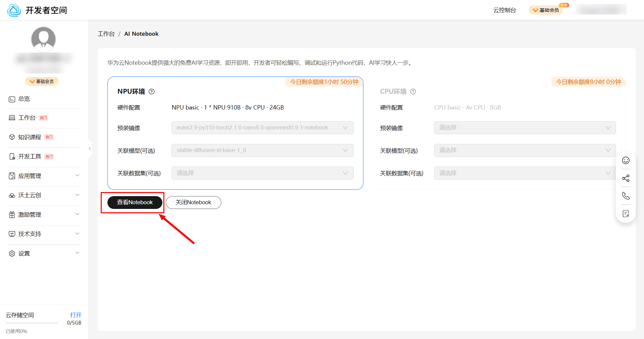
Task: Click the 已使用0% storage text
Action: click(17, 331)
